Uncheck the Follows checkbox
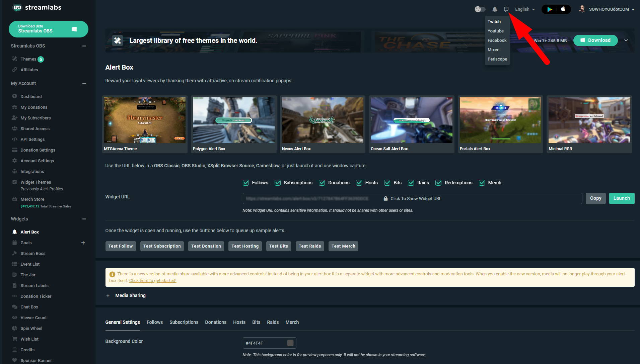 (246, 183)
